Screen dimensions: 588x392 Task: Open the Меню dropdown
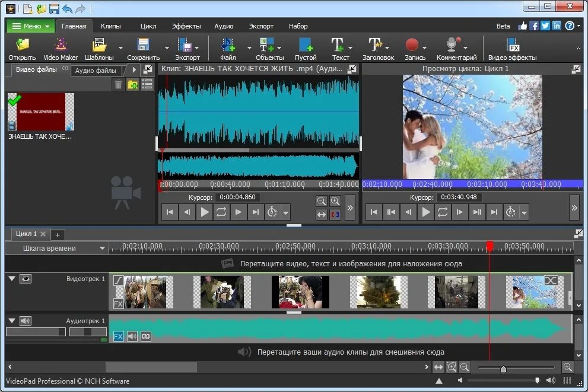pos(31,26)
